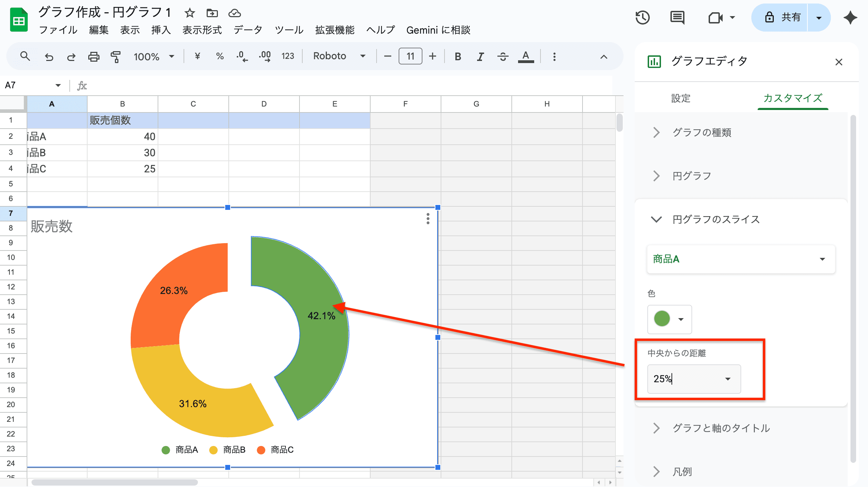
Task: Toggle strikethrough formatting
Action: [503, 56]
